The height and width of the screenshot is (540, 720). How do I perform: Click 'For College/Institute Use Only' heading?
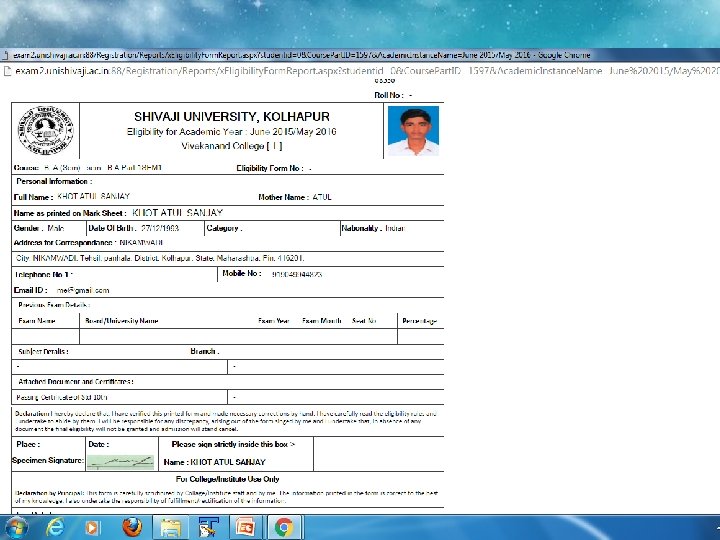[228, 479]
